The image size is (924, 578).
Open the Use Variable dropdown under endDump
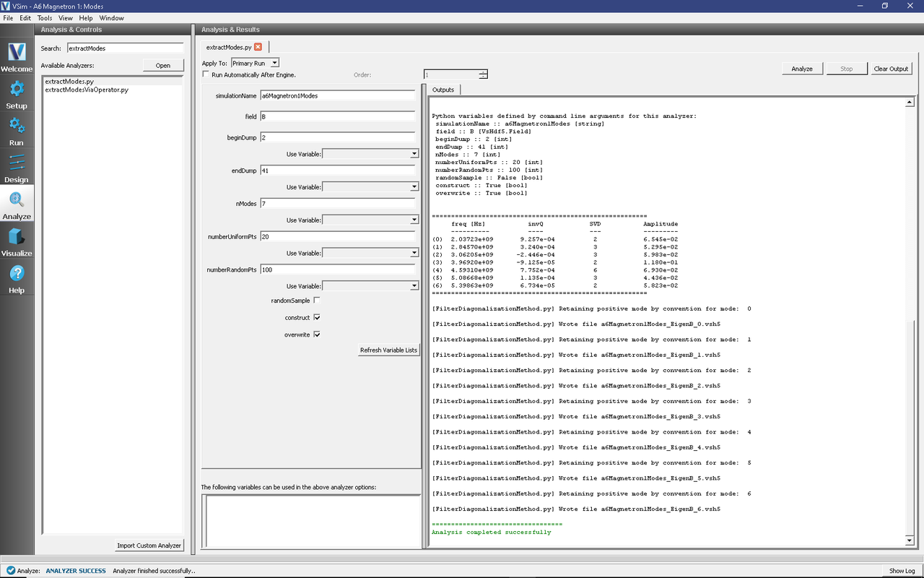click(x=370, y=187)
